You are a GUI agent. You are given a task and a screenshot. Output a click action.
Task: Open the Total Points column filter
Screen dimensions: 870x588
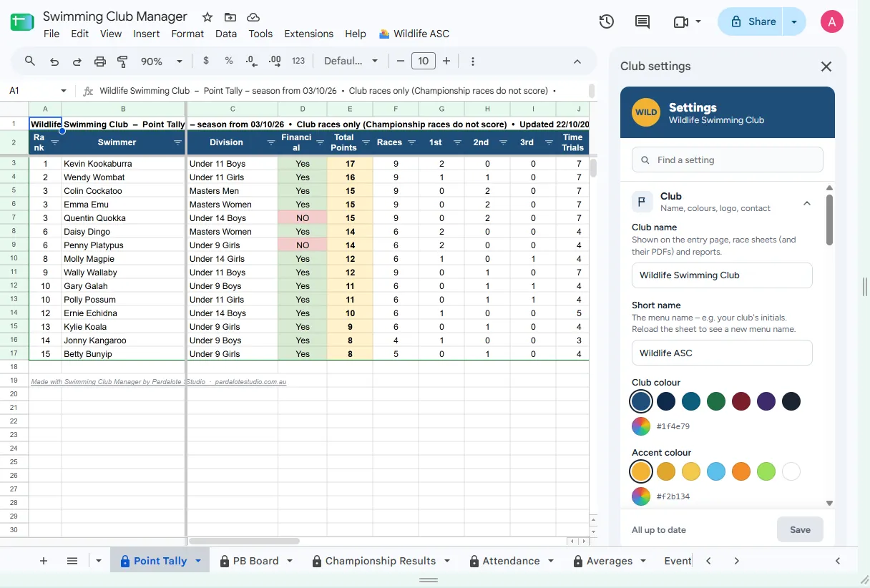[366, 143]
